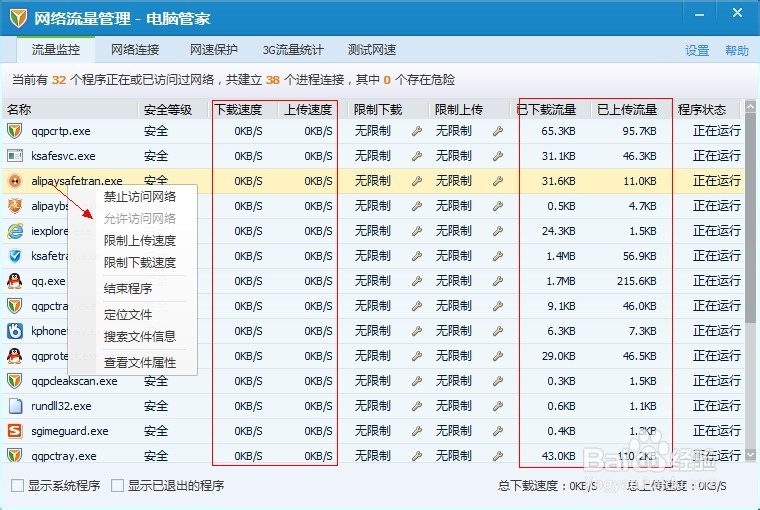Image resolution: width=760 pixels, height=510 pixels.
Task: Edit upload limit wrench for qqpctray.exe
Action: pyautogui.click(x=498, y=456)
